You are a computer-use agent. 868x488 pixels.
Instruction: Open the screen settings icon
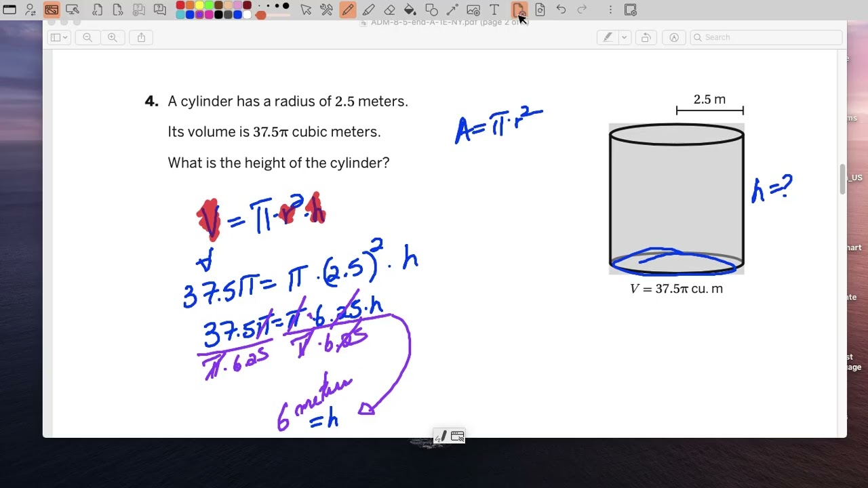click(631, 9)
